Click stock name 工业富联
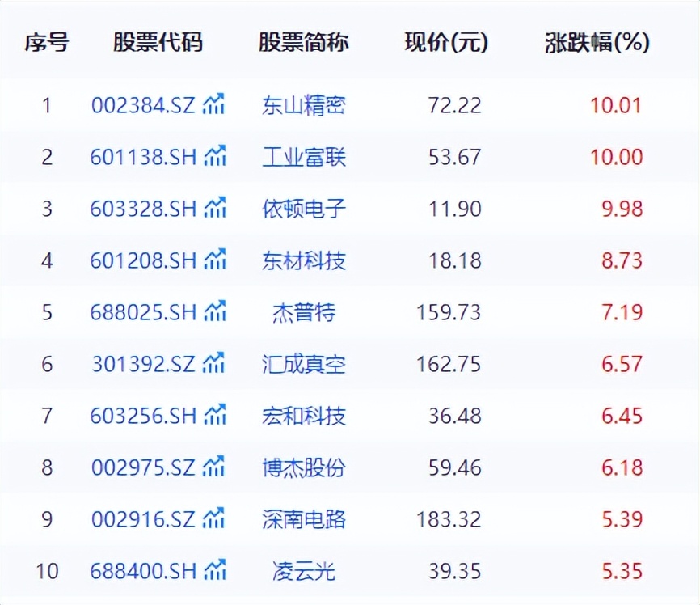 [304, 157]
